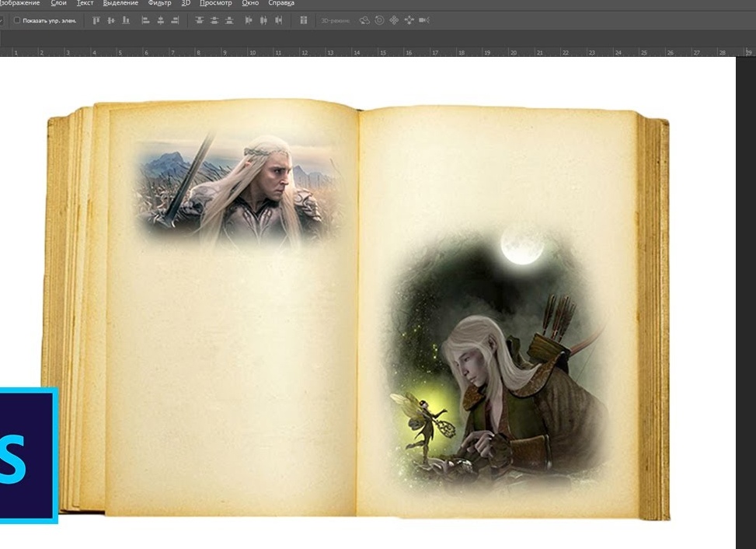Viewport: 756px width, 549px height.
Task: Select the 3D pan mode icon
Action: pos(394,20)
